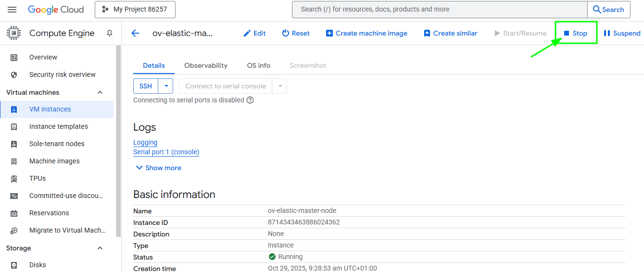Screen dimensions: 644x272
Task: Click Create similar
Action: 451,33
